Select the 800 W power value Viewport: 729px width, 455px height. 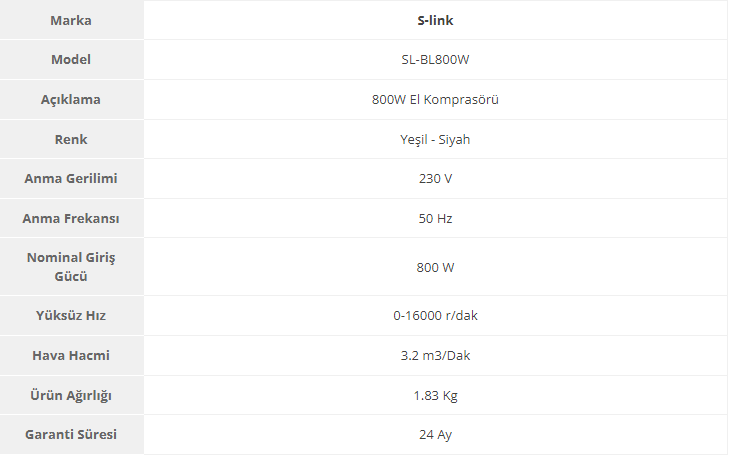pyautogui.click(x=435, y=267)
